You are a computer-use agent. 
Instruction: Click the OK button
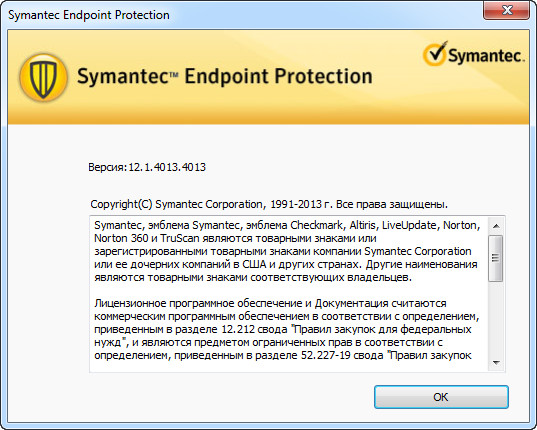click(x=441, y=397)
